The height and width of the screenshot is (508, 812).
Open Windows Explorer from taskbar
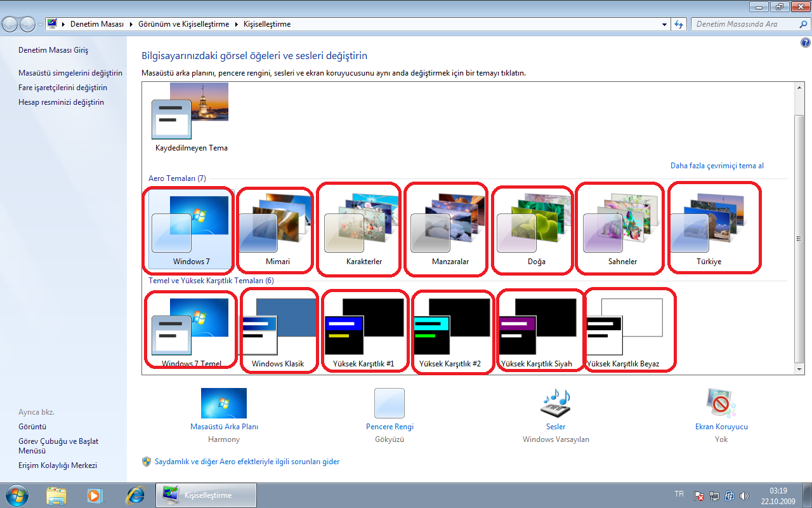coord(56,495)
